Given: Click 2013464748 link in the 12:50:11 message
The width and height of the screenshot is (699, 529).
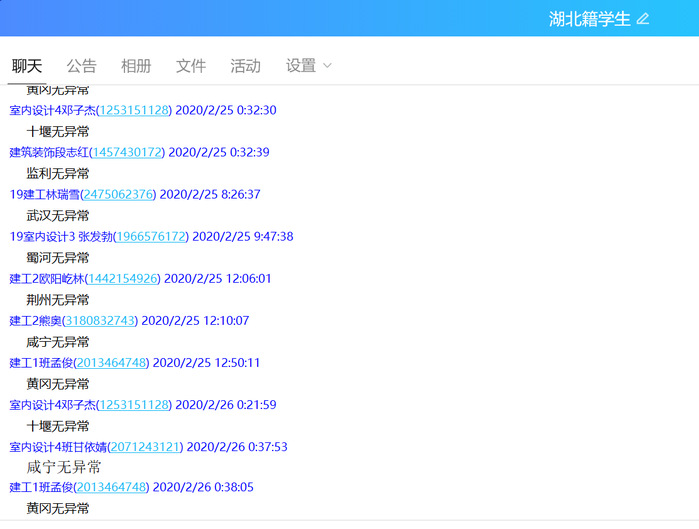Looking at the screenshot, I should (111, 363).
